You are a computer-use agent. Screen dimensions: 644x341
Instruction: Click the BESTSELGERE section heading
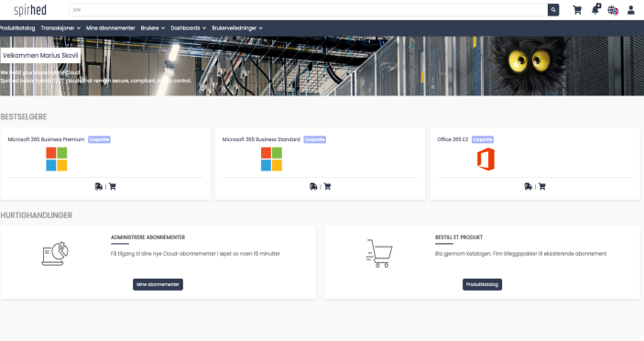point(24,117)
